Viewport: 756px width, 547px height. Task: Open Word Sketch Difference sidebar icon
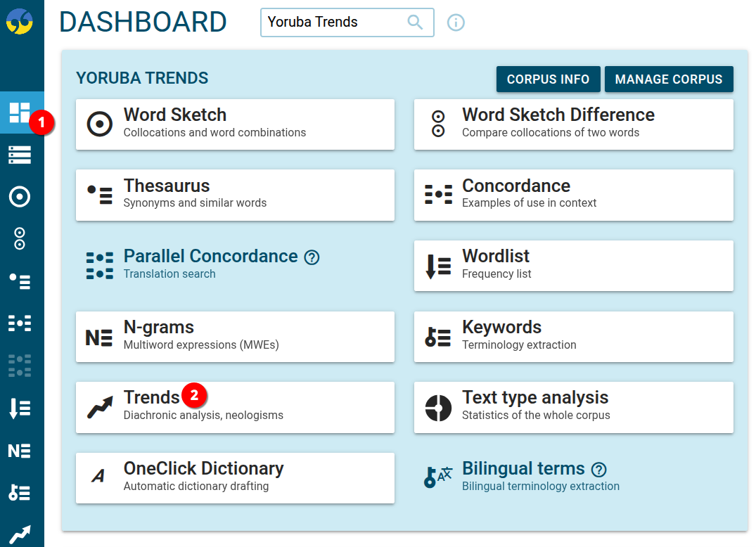coord(20,239)
